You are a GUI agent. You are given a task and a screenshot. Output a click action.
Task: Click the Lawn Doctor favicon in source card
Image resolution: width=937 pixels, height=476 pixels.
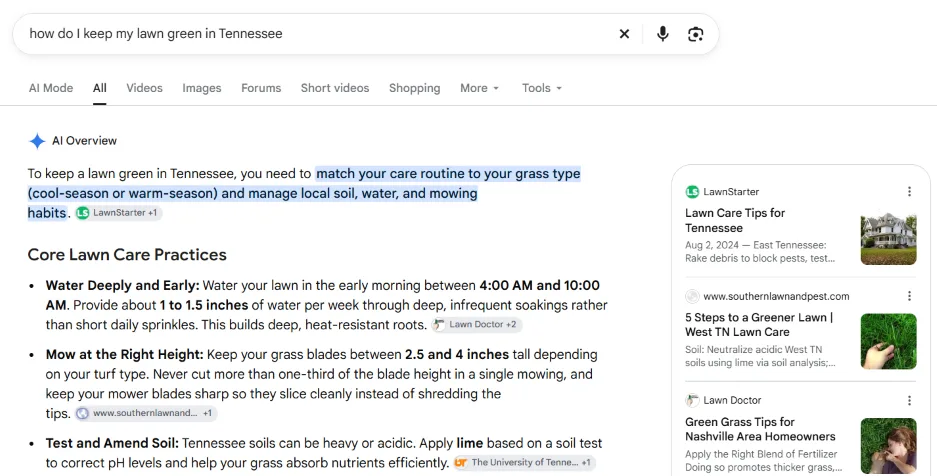pos(692,400)
